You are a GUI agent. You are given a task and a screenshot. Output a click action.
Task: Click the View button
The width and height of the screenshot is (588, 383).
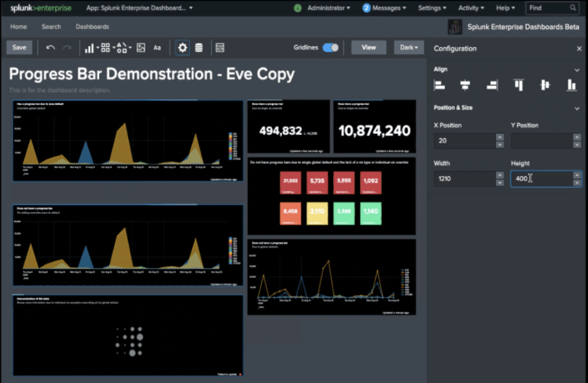[x=368, y=48]
